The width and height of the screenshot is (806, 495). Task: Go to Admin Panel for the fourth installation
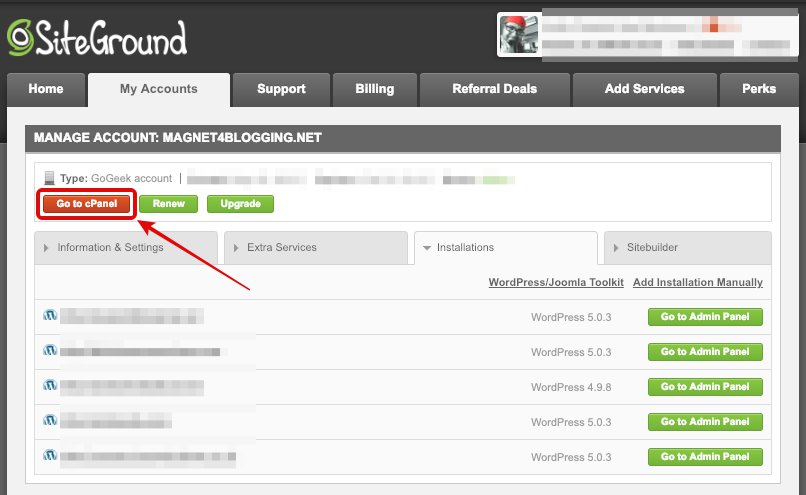tap(705, 421)
